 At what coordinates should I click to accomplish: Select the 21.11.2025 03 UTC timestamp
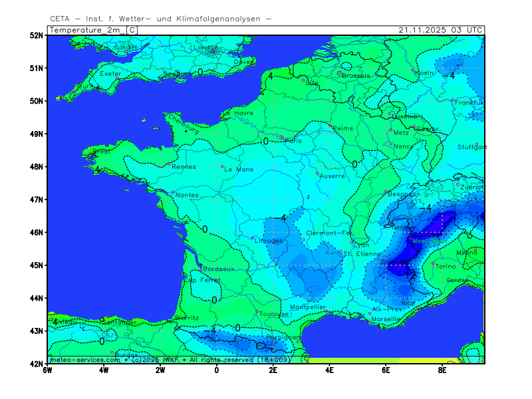click(440, 30)
